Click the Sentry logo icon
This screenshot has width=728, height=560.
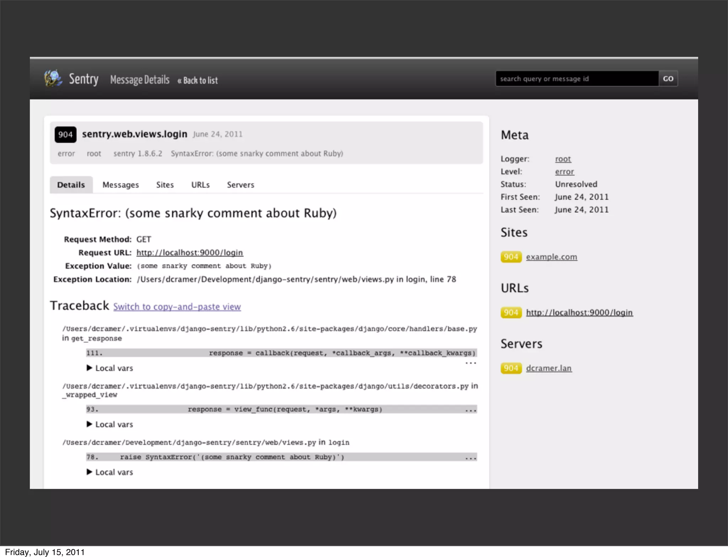point(53,78)
